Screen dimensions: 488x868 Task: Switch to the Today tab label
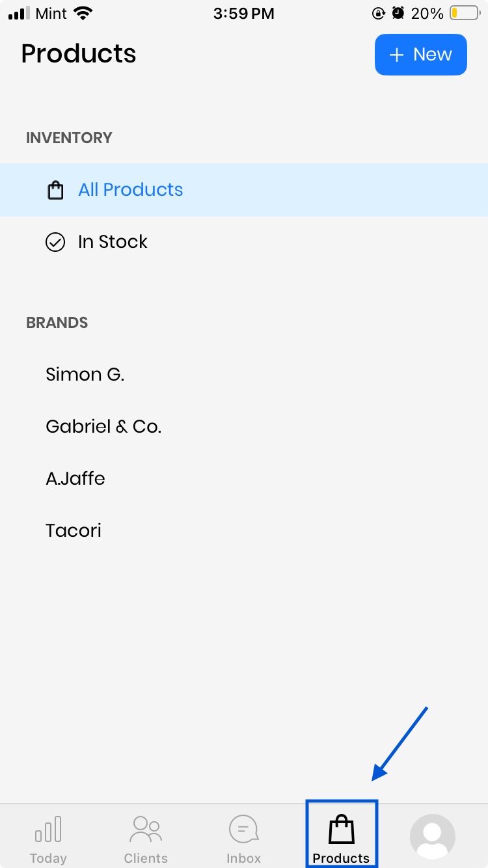[48, 858]
